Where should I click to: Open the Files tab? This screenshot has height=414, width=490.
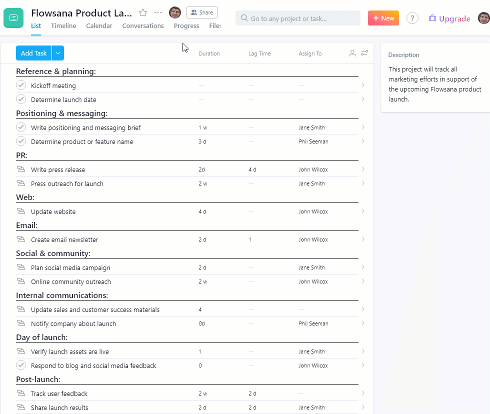click(x=215, y=26)
